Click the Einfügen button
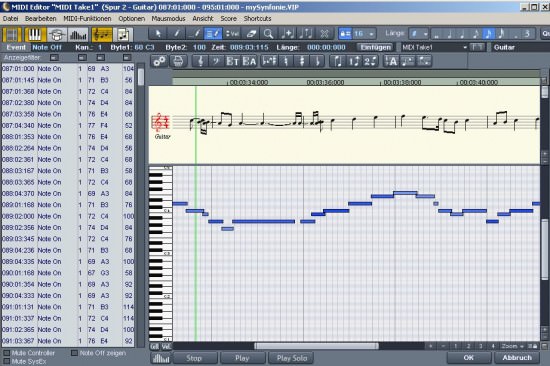The width and height of the screenshot is (550, 366). coord(375,47)
